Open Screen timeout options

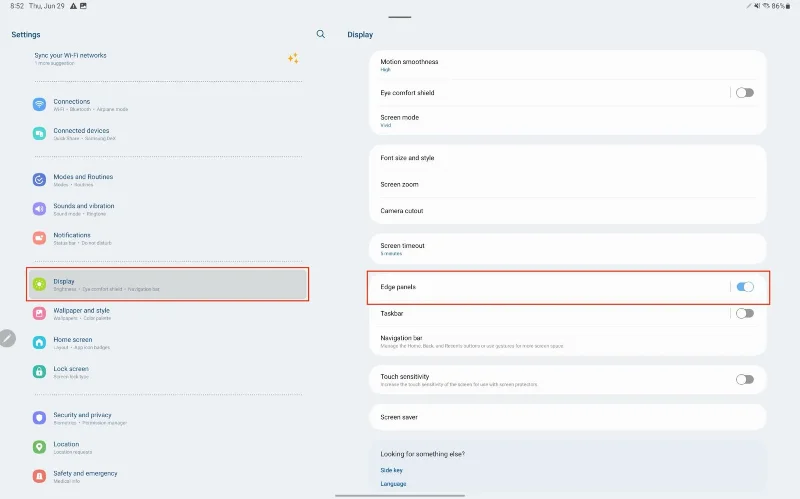[566, 249]
